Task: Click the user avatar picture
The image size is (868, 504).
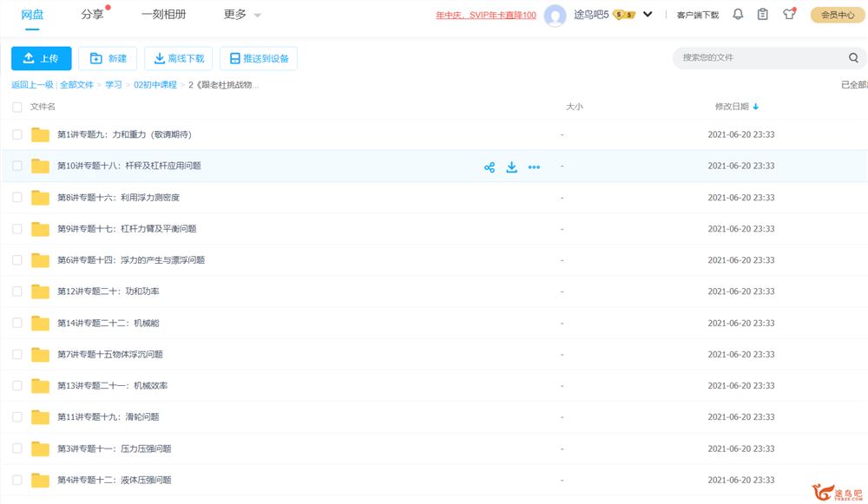Action: pos(555,15)
